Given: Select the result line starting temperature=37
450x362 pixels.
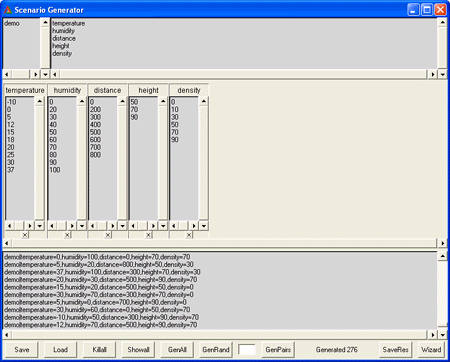Looking at the screenshot, I should 102,272.
